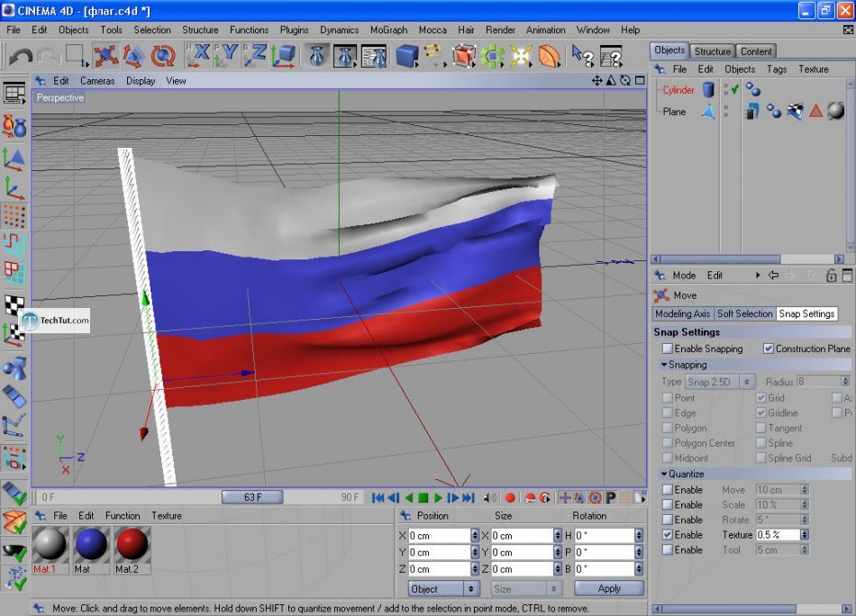Switch to the Content tab
This screenshot has height=616, width=856.
pyautogui.click(x=756, y=51)
